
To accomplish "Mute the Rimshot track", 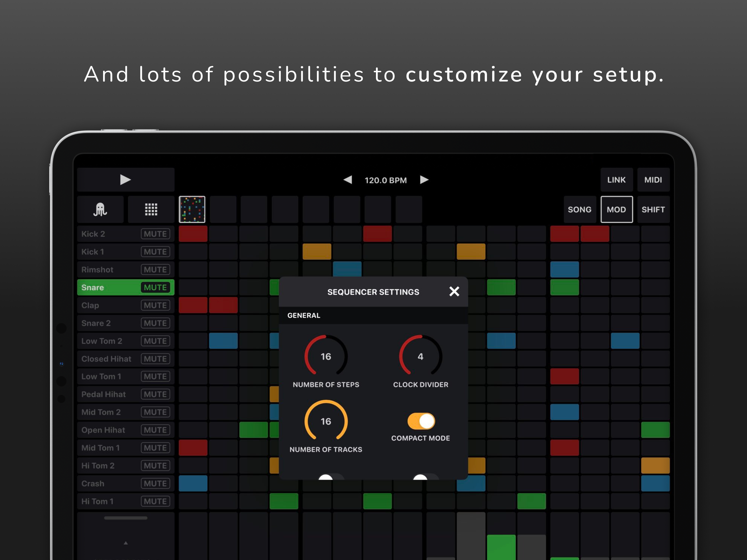I will [155, 270].
